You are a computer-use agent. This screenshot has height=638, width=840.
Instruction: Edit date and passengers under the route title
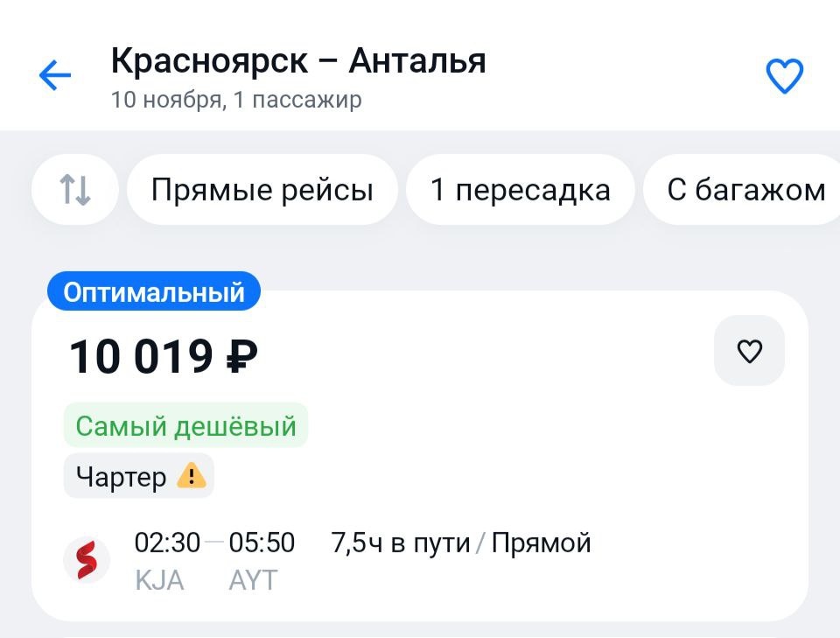pos(236,100)
